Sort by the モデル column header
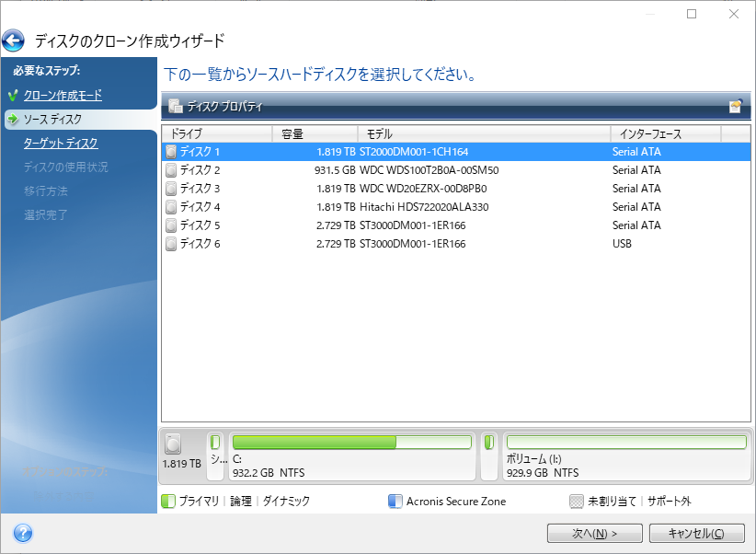 tap(484, 134)
